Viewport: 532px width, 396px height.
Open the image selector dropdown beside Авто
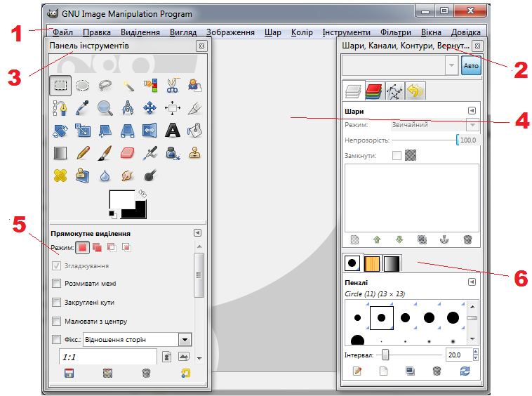pos(451,65)
